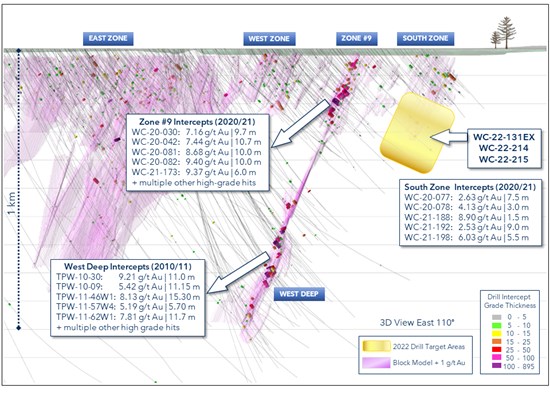550x412 pixels.
Task: Click the Drill Intercept Grade Thickness legend title
Action: pyautogui.click(x=510, y=301)
